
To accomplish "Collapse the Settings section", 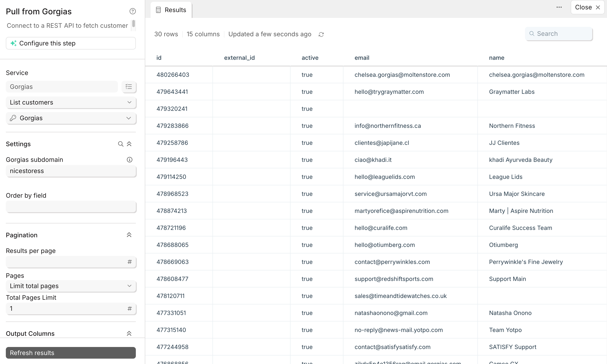I will pyautogui.click(x=129, y=144).
